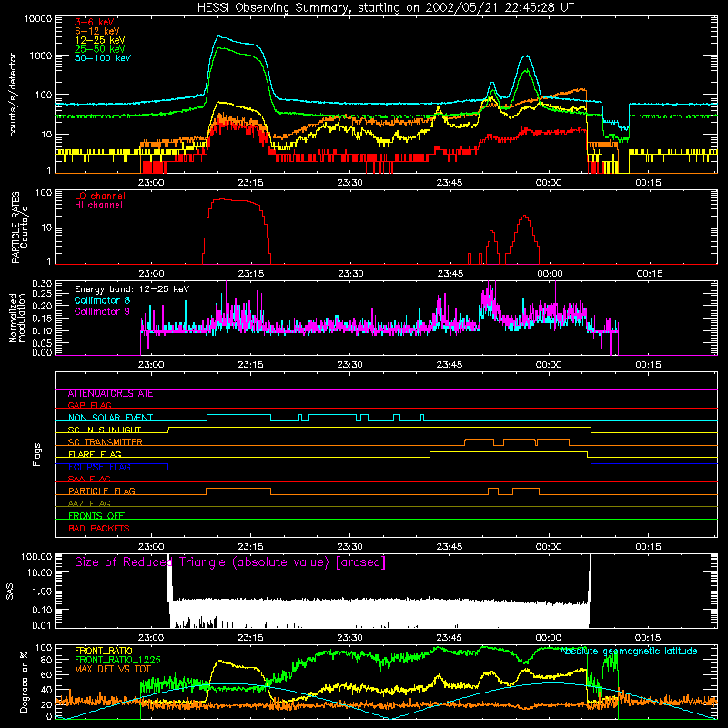728x728 pixels.
Task: Select the 6-12 keV legend entry
Action: (96, 31)
